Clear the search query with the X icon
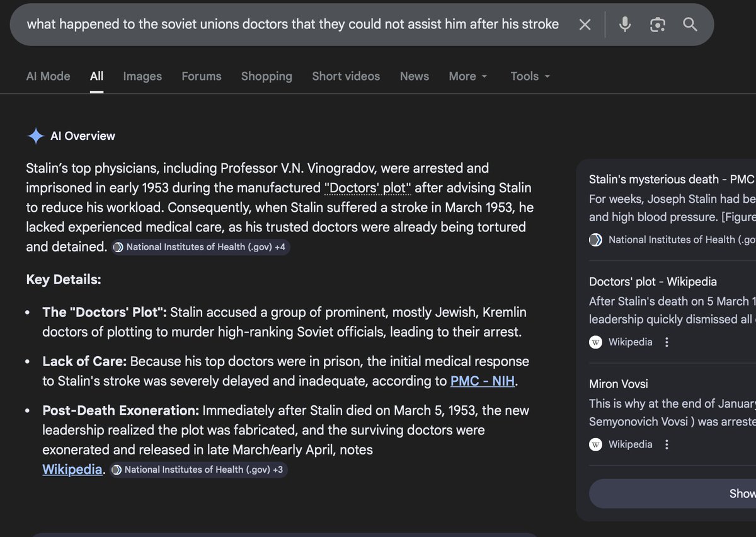 (585, 25)
